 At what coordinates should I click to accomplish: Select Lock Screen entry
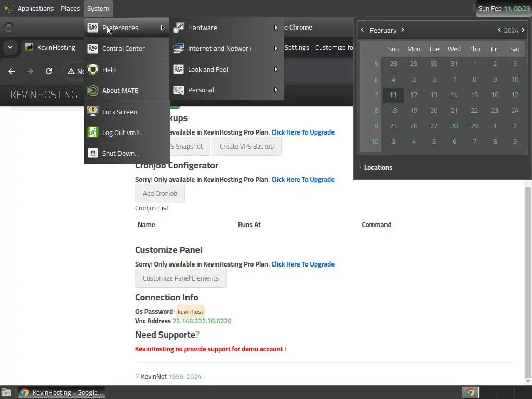pyautogui.click(x=127, y=112)
